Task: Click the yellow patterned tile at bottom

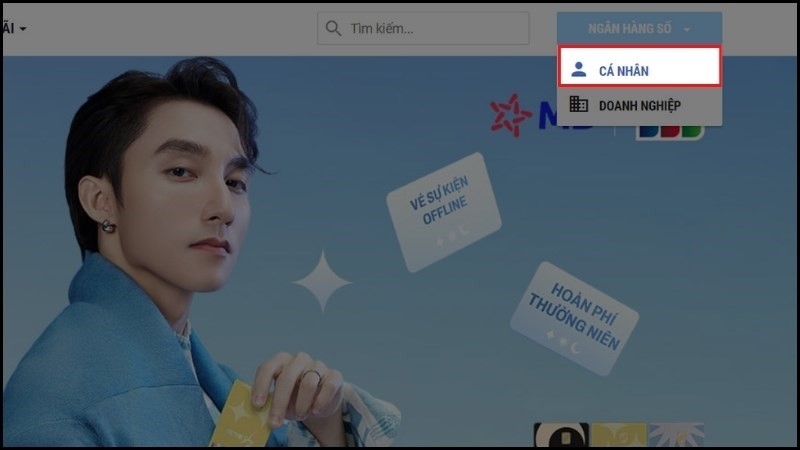Action: (x=617, y=435)
